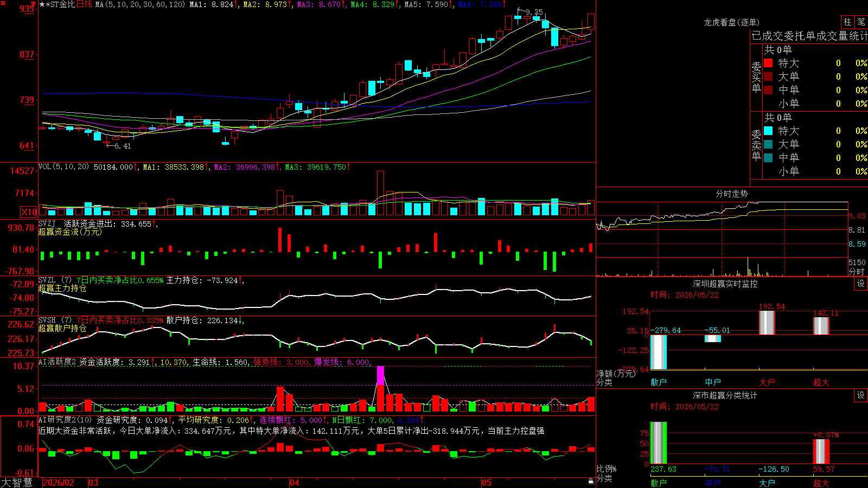The image size is (868, 488).
Task: Open VOL(5,10,20) indicator parameters
Action: tap(63, 167)
